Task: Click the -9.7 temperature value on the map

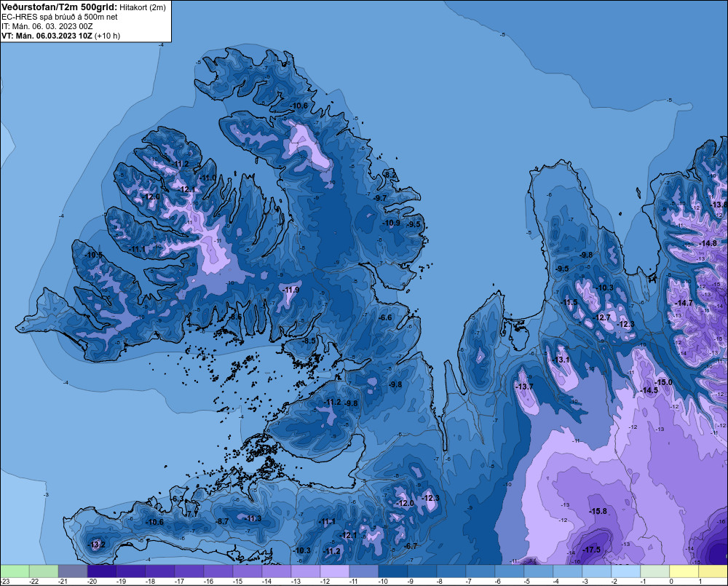Action: (x=380, y=198)
